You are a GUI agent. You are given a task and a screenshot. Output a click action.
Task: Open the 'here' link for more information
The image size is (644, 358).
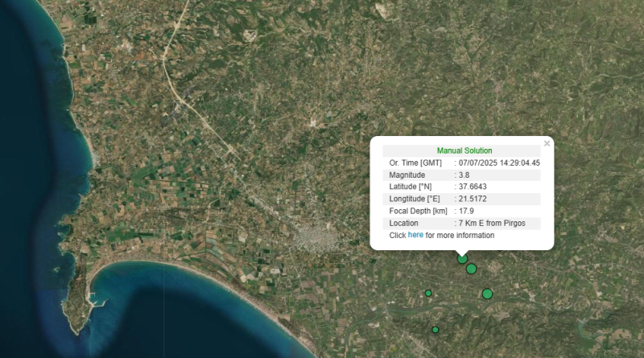(x=415, y=235)
